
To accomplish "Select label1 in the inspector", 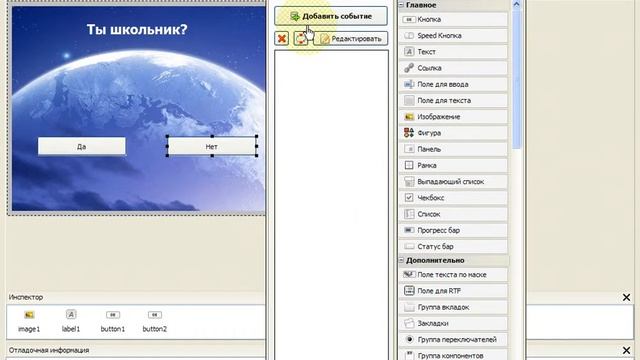I will pyautogui.click(x=71, y=321).
